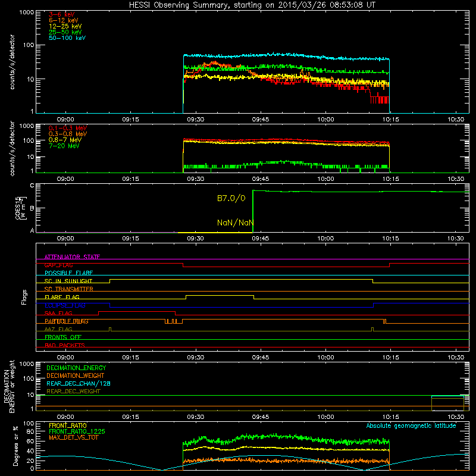
Task: Click the "09:30" time label under Flags panel
Action: coord(196,358)
